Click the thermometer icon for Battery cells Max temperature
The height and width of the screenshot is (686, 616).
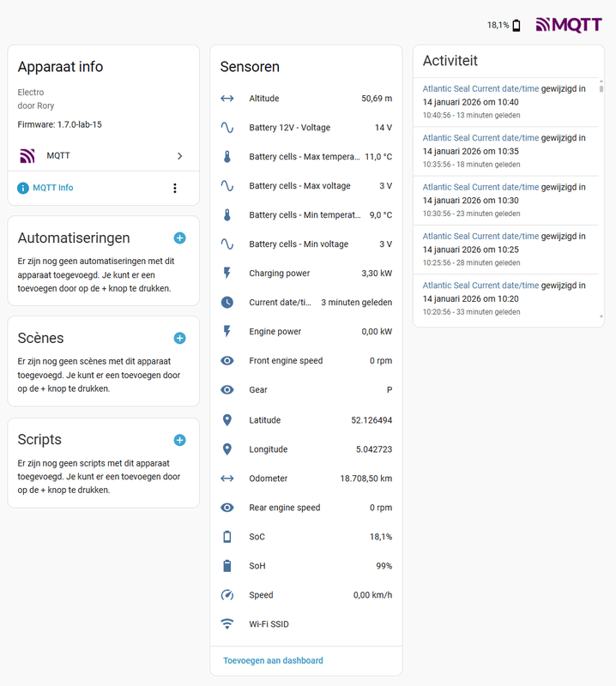226,156
